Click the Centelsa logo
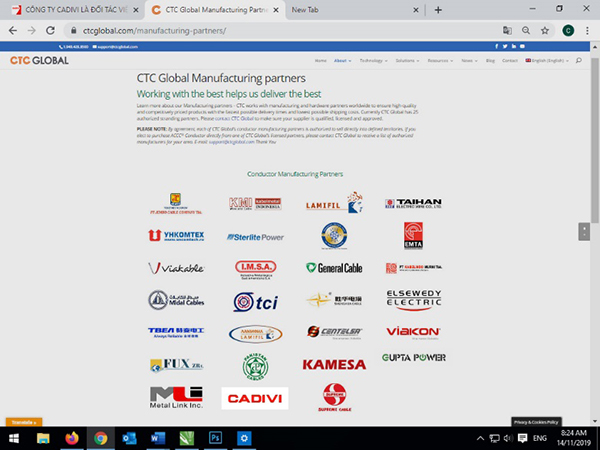Viewport: 600px width, 450px height. (334, 332)
